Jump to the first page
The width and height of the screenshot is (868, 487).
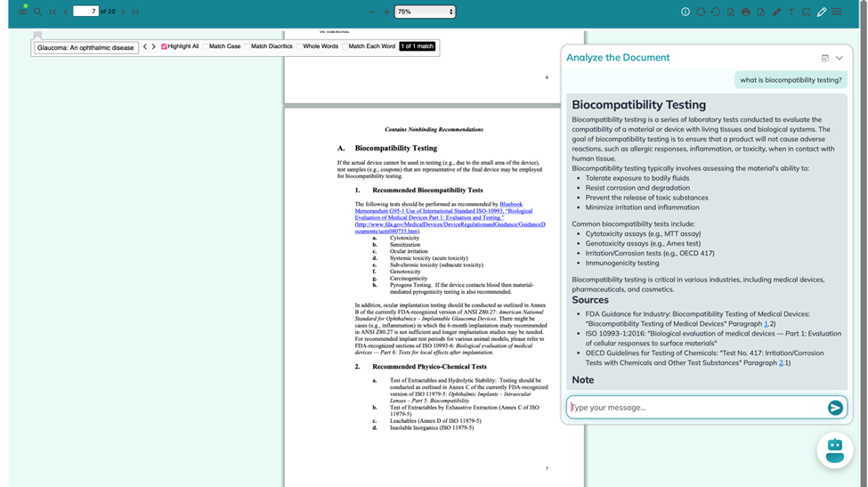tap(53, 12)
